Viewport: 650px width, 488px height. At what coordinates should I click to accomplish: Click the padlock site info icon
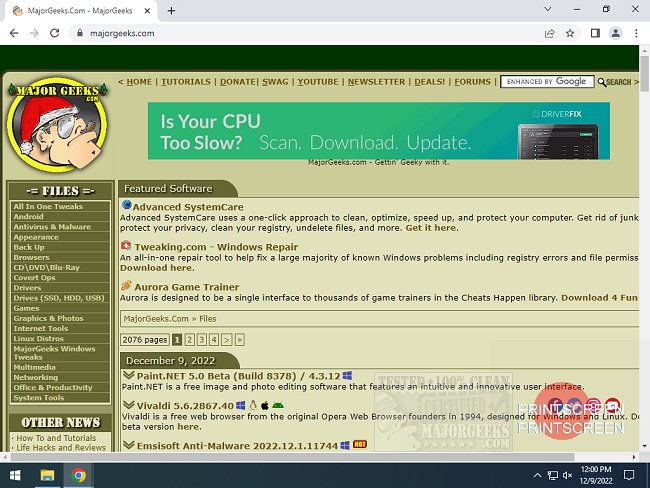coord(80,33)
